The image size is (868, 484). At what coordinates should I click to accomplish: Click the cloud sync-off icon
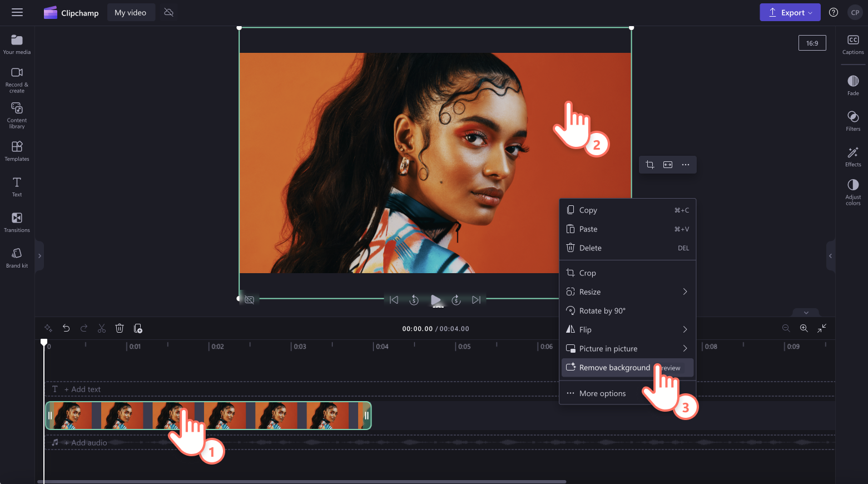(169, 12)
